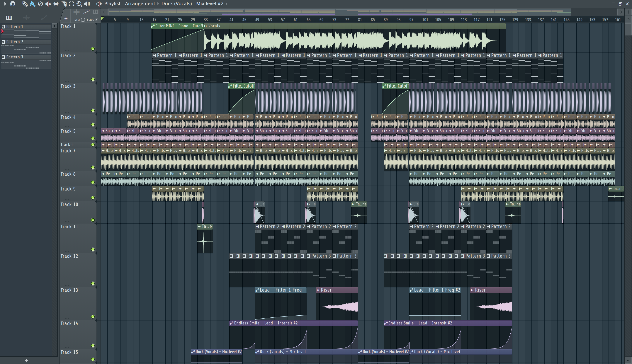Click the horizontal overview scrollbar
This screenshot has width=632, height=364.
[x=339, y=12]
